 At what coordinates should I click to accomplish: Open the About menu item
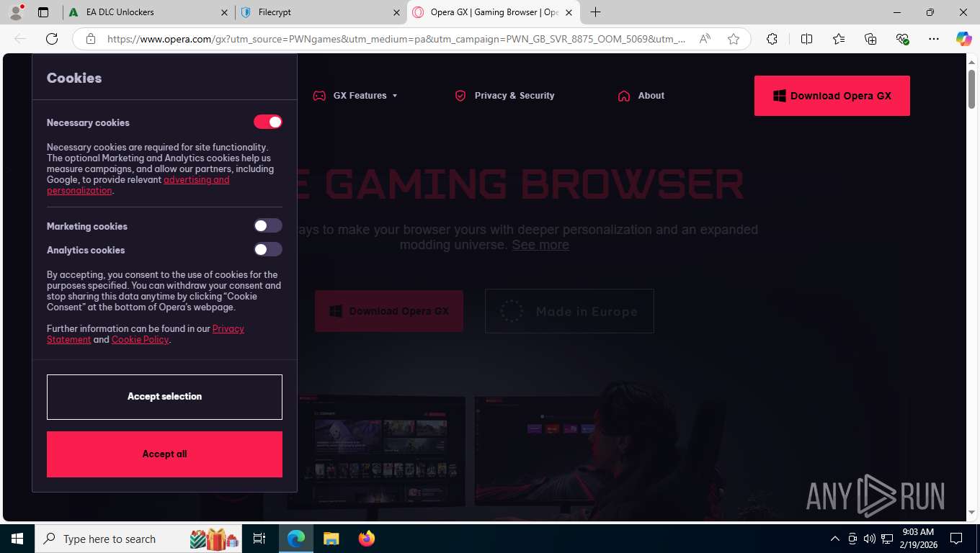(x=641, y=96)
